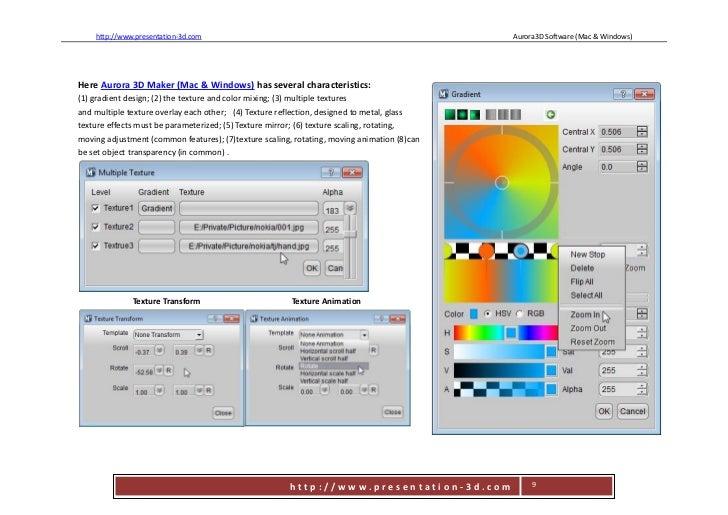
Task: Open the presentation-3d.com link in the page header
Action: coord(149,36)
